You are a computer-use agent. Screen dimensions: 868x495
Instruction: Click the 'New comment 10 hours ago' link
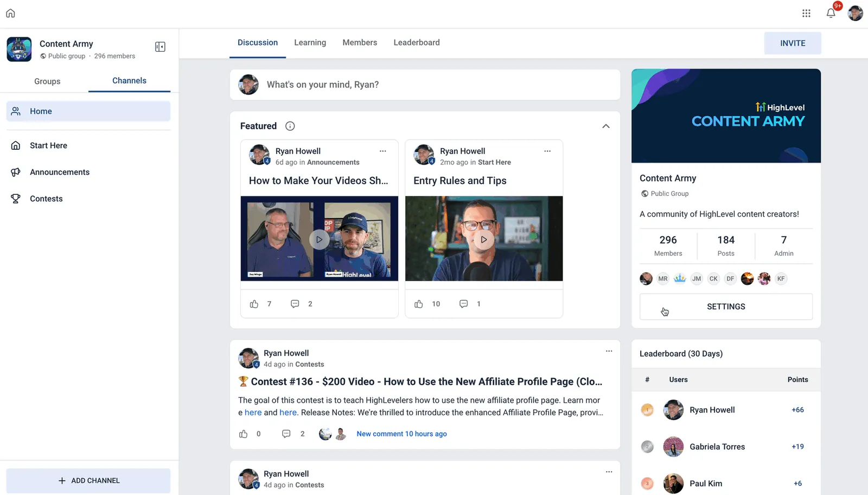[x=401, y=434]
